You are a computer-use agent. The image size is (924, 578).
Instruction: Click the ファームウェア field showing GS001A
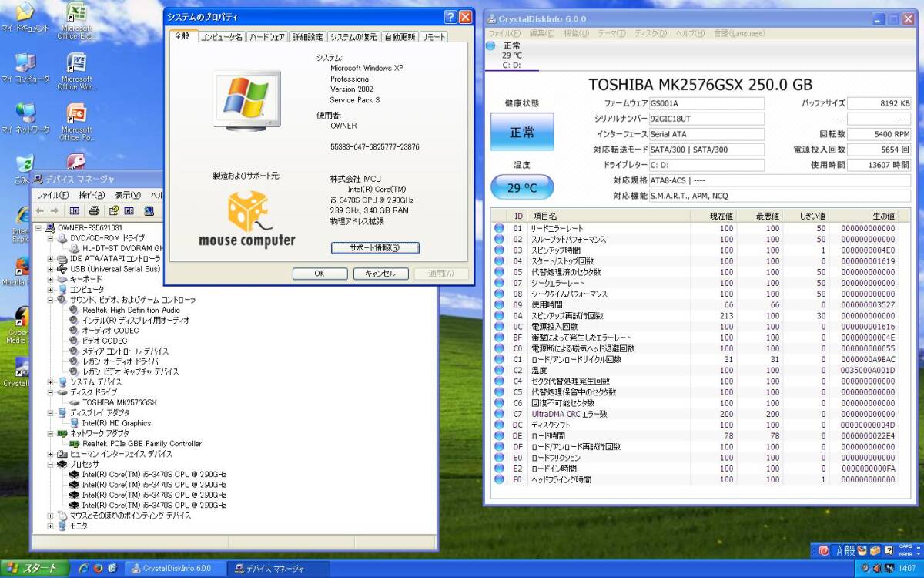(x=706, y=103)
